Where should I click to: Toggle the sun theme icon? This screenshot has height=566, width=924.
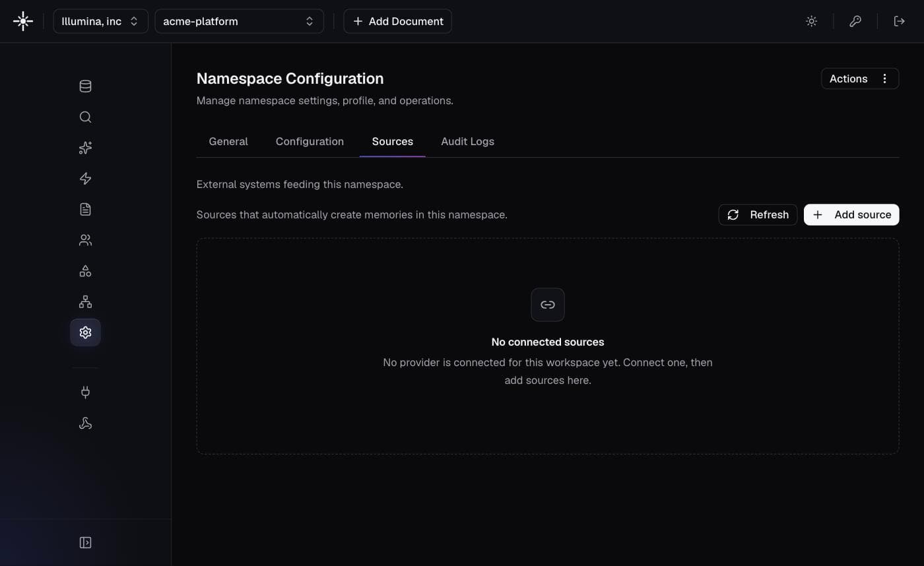click(812, 21)
